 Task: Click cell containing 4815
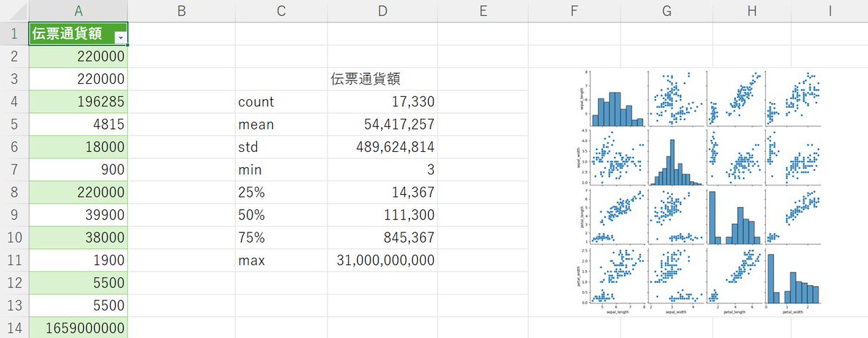(79, 124)
